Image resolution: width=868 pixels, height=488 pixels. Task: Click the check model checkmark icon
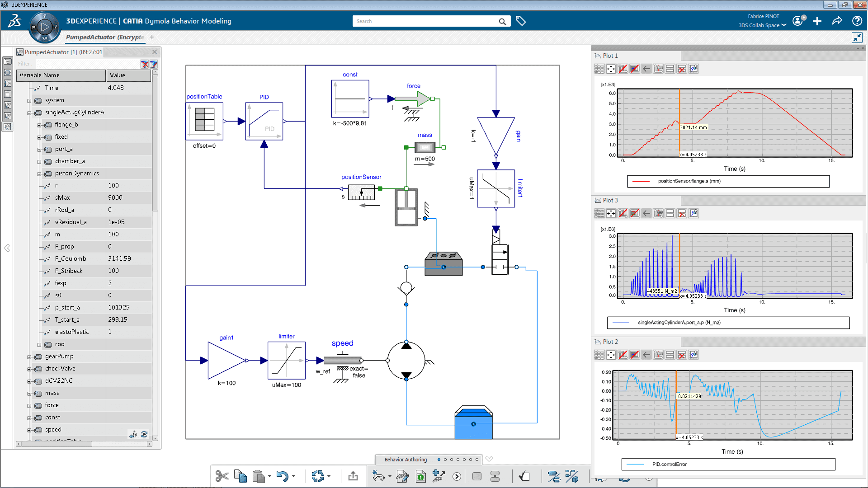(x=524, y=476)
